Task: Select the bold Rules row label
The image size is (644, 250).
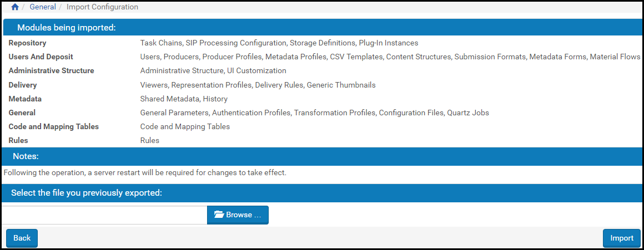Action: click(18, 140)
